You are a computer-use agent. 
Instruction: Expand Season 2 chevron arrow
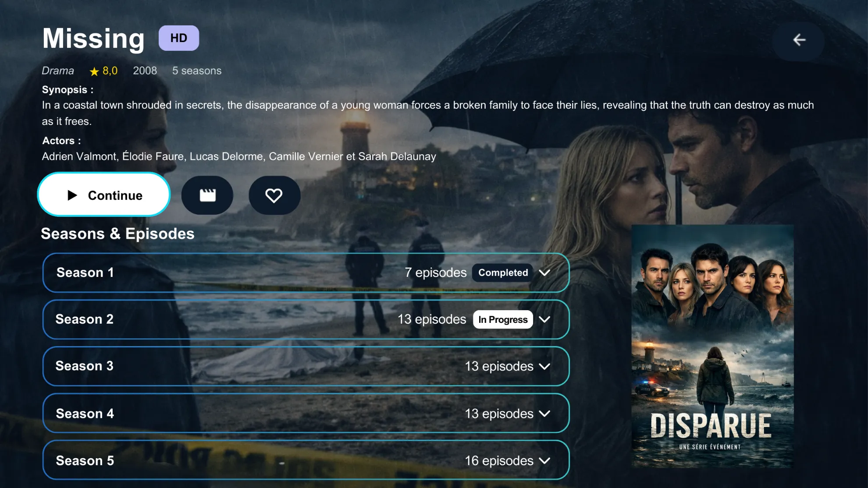[x=544, y=319]
